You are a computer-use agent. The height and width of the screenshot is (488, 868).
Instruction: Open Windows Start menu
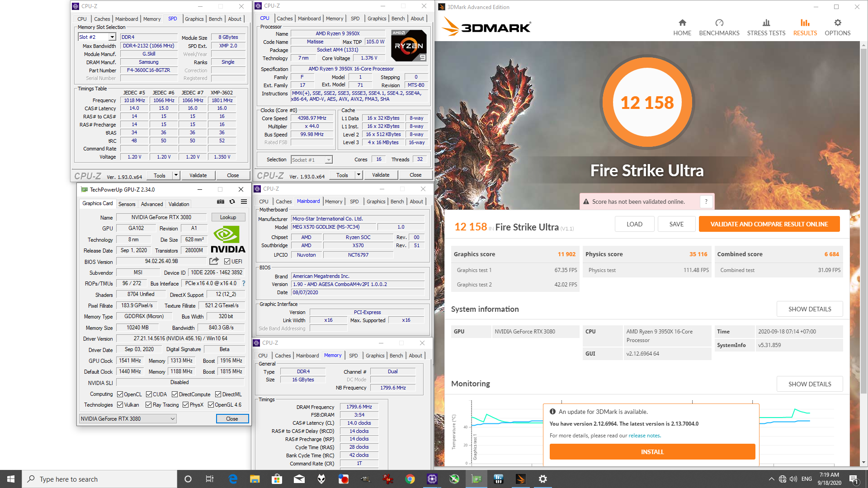pyautogui.click(x=11, y=479)
